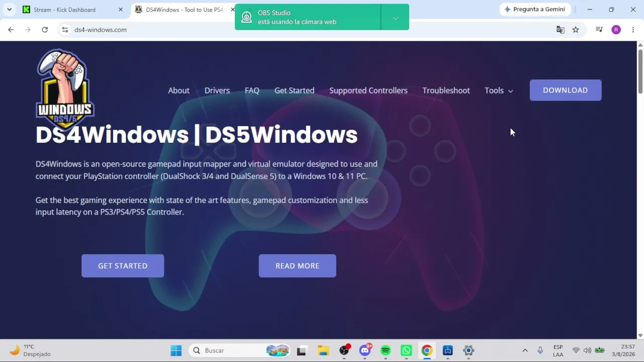Go to Get Started in navigation bar

tap(294, 90)
